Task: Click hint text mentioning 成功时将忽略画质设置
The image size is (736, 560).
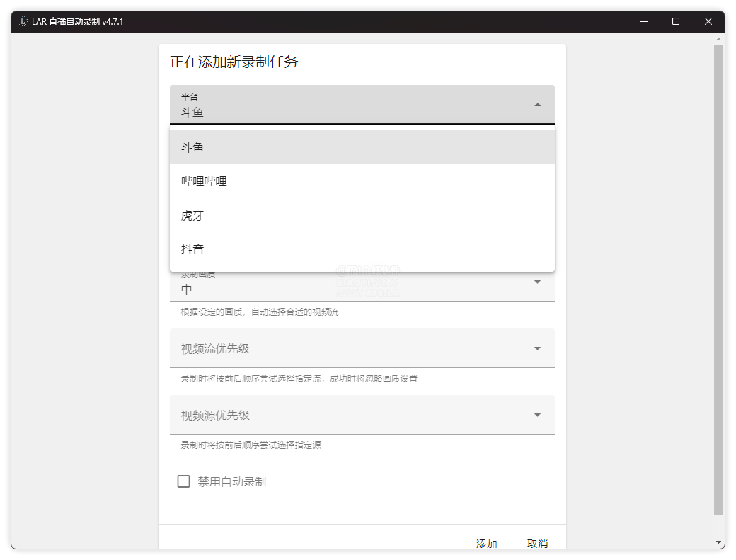Action: tap(299, 378)
